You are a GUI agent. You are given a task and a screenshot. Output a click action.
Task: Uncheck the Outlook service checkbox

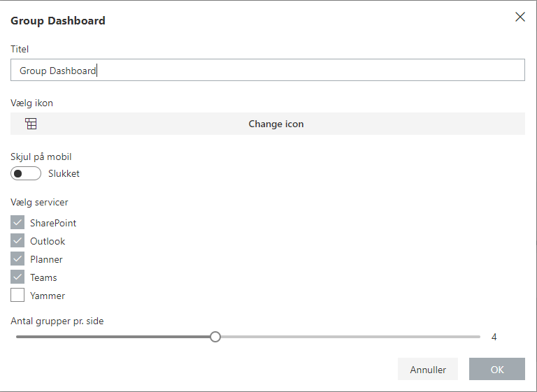point(17,240)
